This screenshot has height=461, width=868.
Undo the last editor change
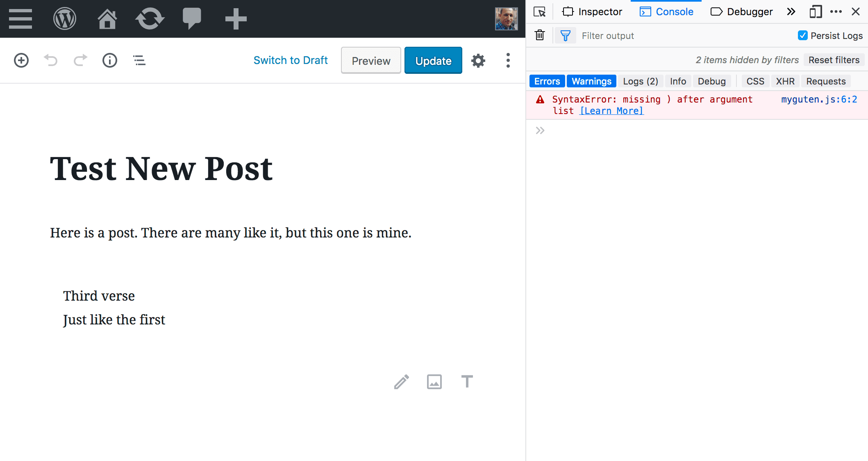tap(51, 60)
